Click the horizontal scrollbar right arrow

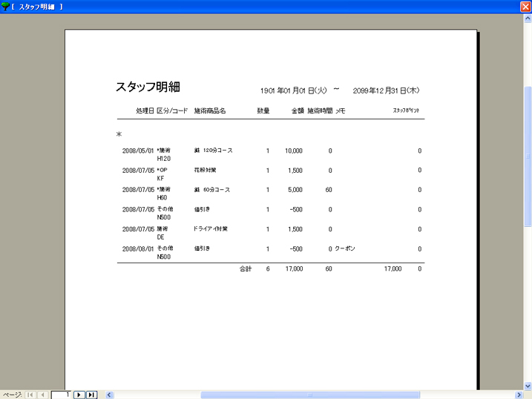tap(518, 395)
